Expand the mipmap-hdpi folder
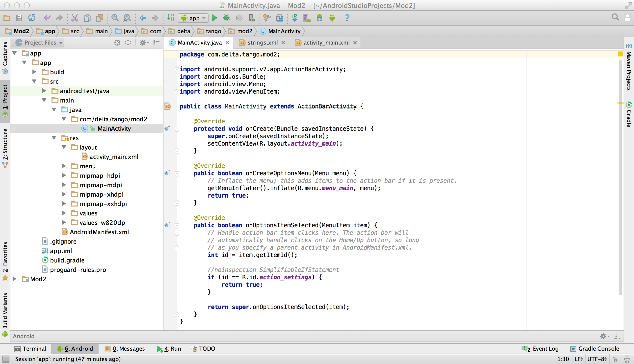 (x=64, y=176)
